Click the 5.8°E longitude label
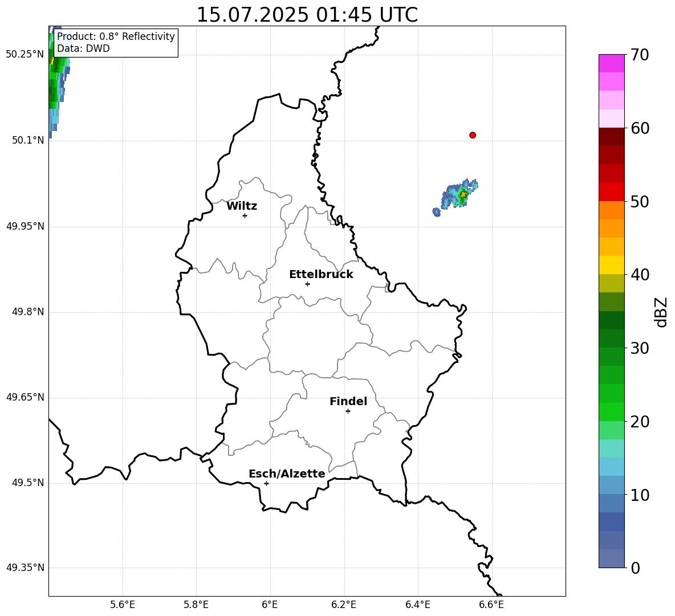Image resolution: width=675 pixels, height=616 pixels. click(196, 605)
